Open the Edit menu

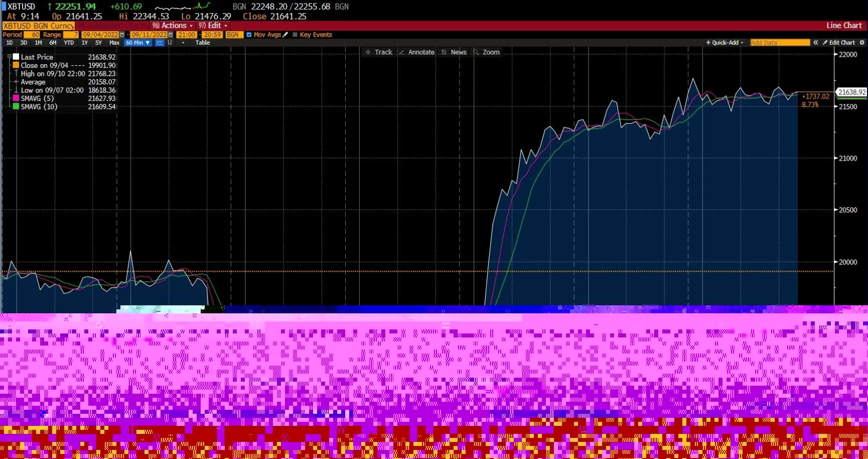214,25
